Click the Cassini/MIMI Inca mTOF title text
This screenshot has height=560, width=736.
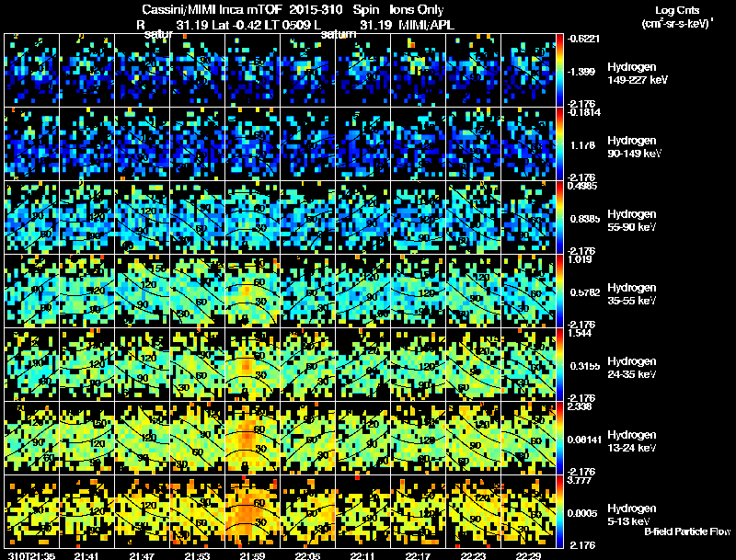212,9
